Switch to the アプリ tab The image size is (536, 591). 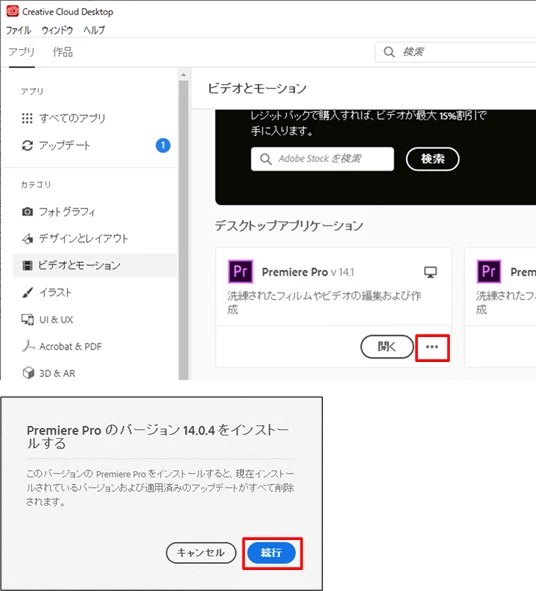tap(22, 52)
